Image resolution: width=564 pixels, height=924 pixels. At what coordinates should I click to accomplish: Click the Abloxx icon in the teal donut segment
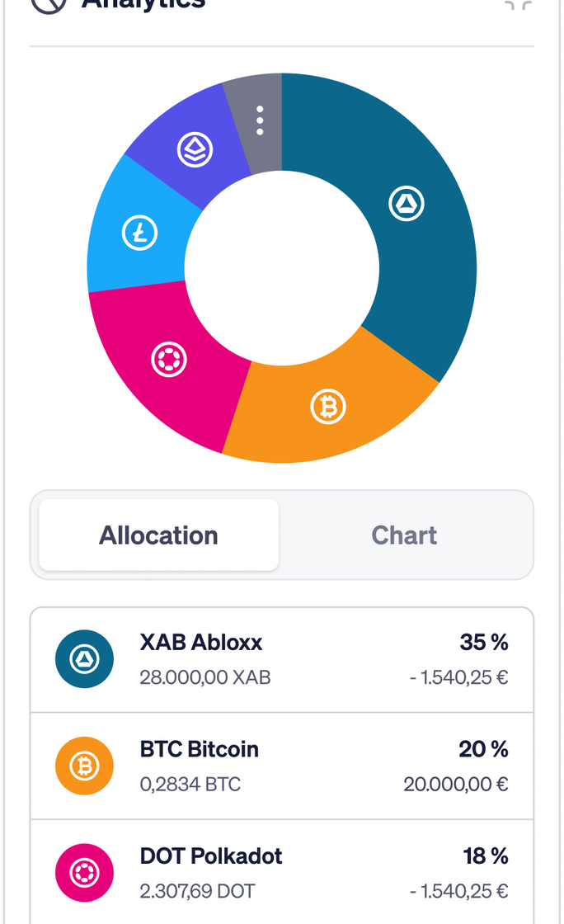407,203
